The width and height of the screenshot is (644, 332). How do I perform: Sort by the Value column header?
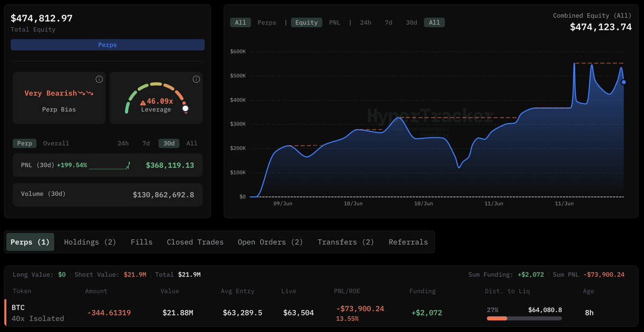170,291
